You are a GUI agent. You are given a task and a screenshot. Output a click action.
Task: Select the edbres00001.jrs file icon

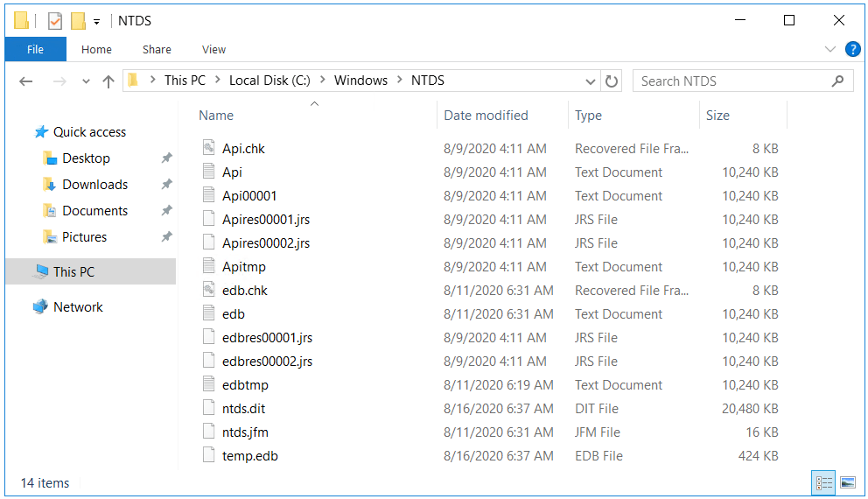click(x=209, y=337)
